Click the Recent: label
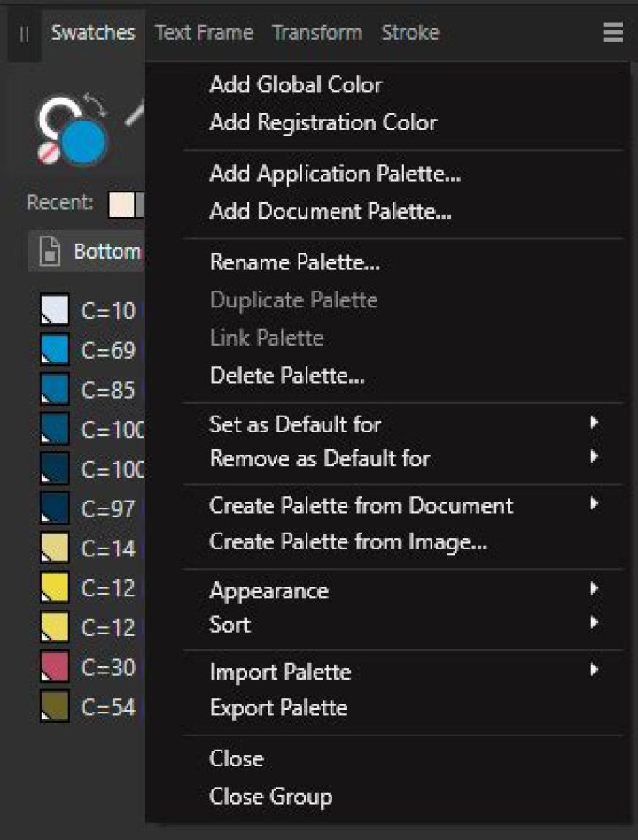This screenshot has height=840, width=638. tap(60, 203)
